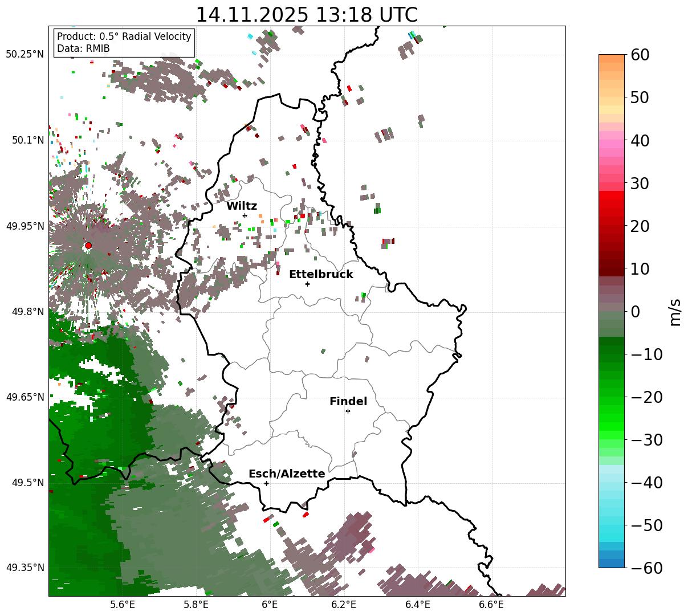Click the colorbar label '−30'
The height and width of the screenshot is (616, 688).
point(646,440)
